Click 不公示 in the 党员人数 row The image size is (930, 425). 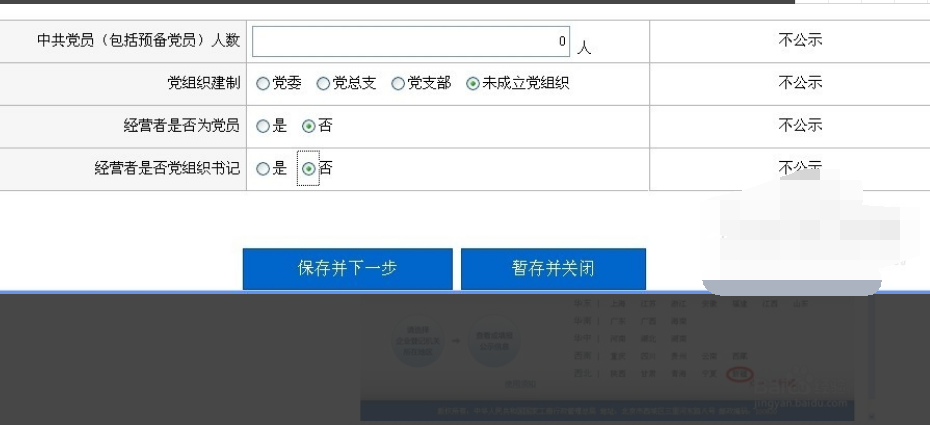(800, 40)
